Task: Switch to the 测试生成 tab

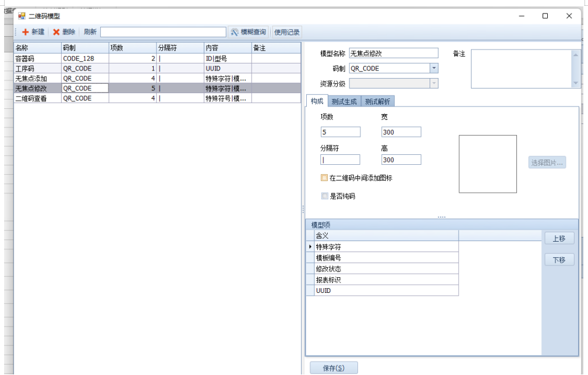Action: (343, 101)
